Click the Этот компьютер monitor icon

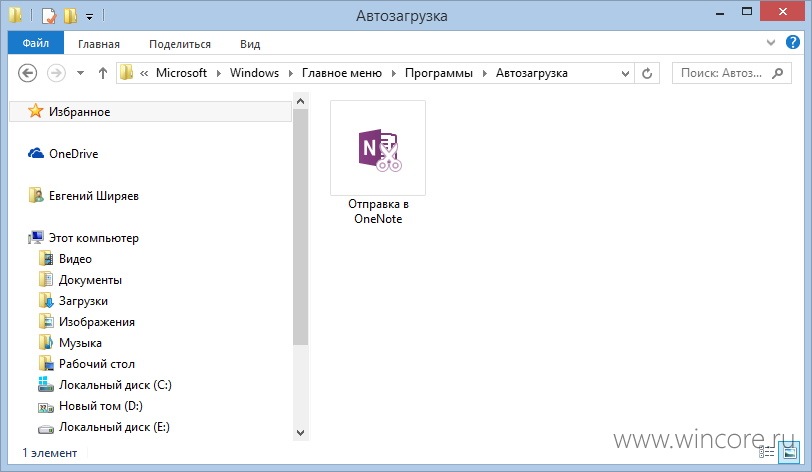point(36,237)
